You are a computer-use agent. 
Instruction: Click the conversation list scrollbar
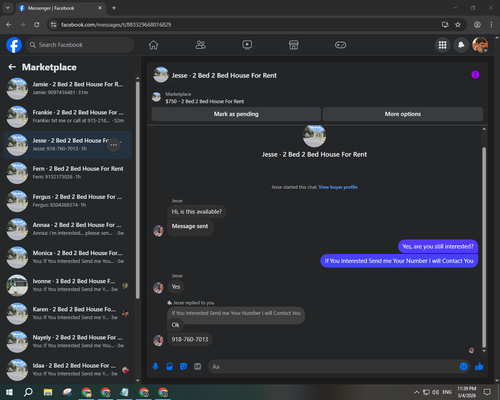(x=138, y=190)
